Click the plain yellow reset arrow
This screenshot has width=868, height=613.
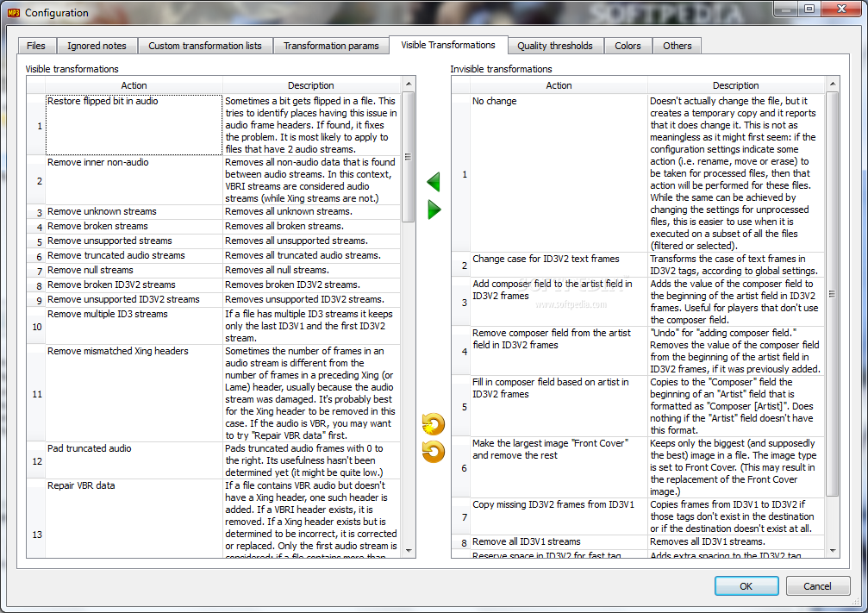(x=433, y=451)
